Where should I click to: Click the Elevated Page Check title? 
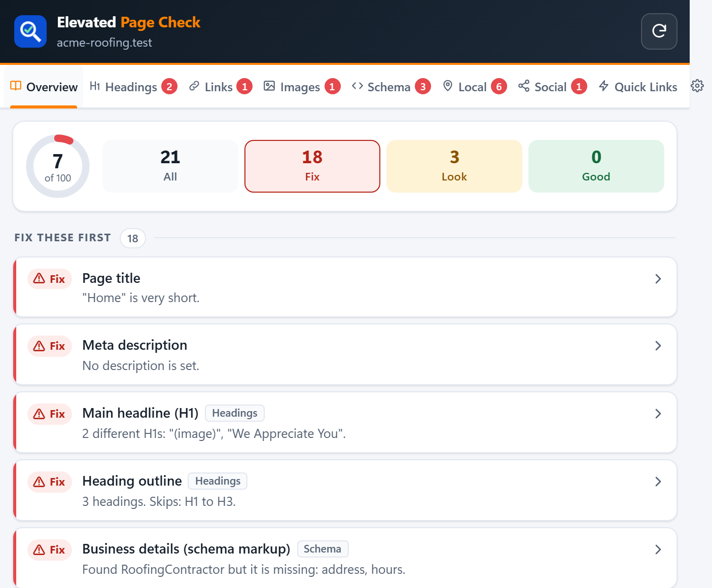(x=129, y=22)
